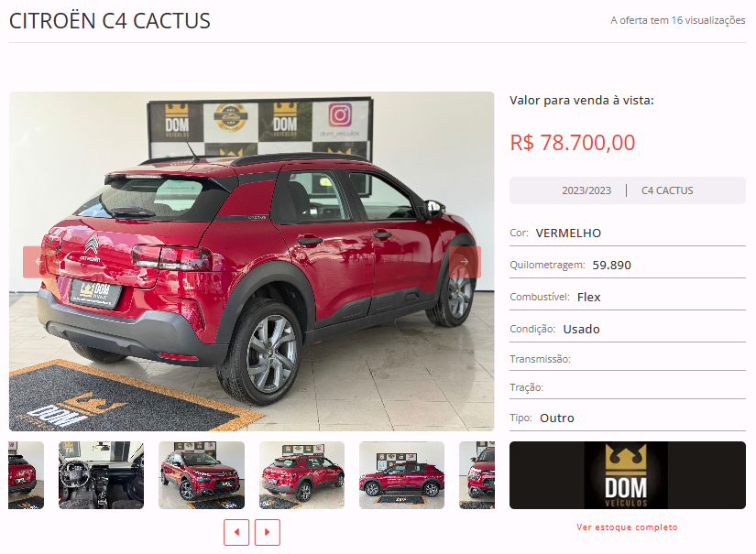Image resolution: width=756 pixels, height=554 pixels.
Task: Click the thumbnail carousel next arrow button
Action: (x=267, y=532)
